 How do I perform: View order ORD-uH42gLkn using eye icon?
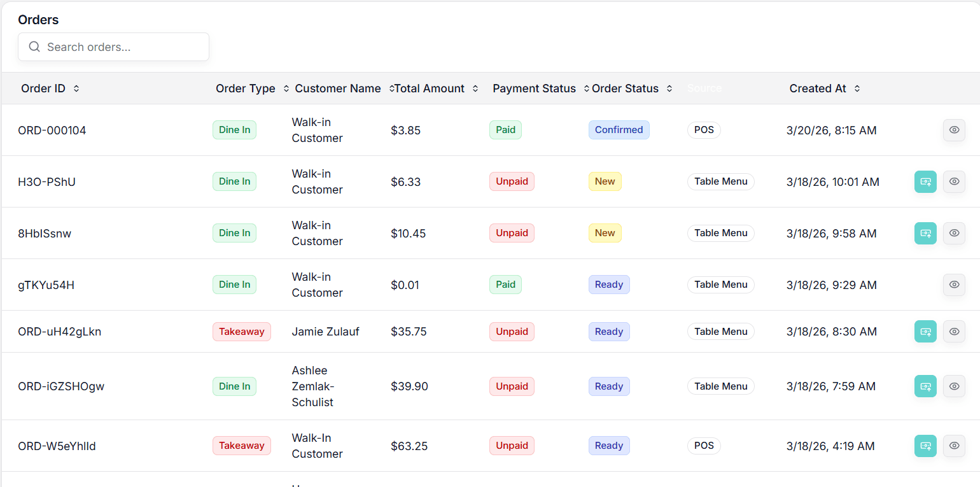coord(954,332)
